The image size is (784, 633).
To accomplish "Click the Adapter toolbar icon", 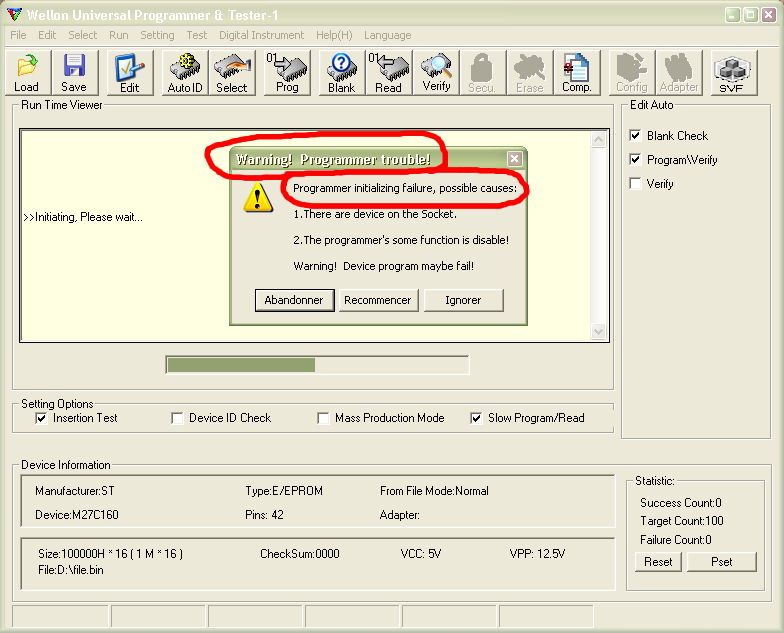I will point(678,72).
